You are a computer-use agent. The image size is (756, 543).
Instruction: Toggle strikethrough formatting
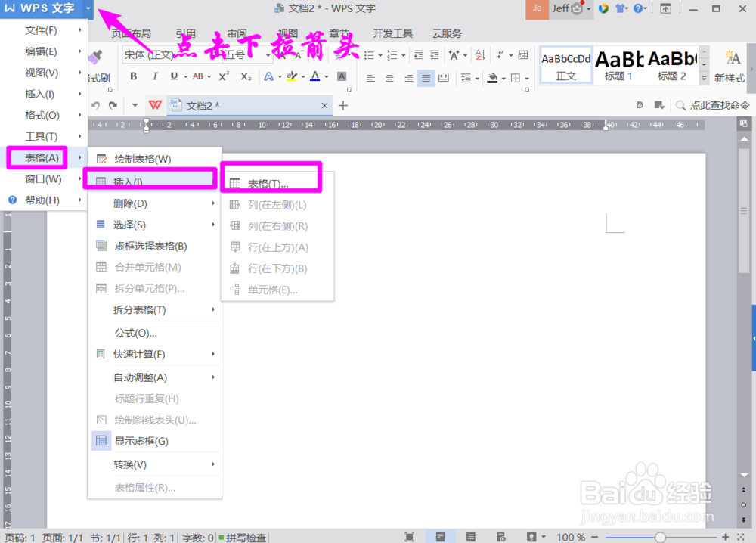200,75
